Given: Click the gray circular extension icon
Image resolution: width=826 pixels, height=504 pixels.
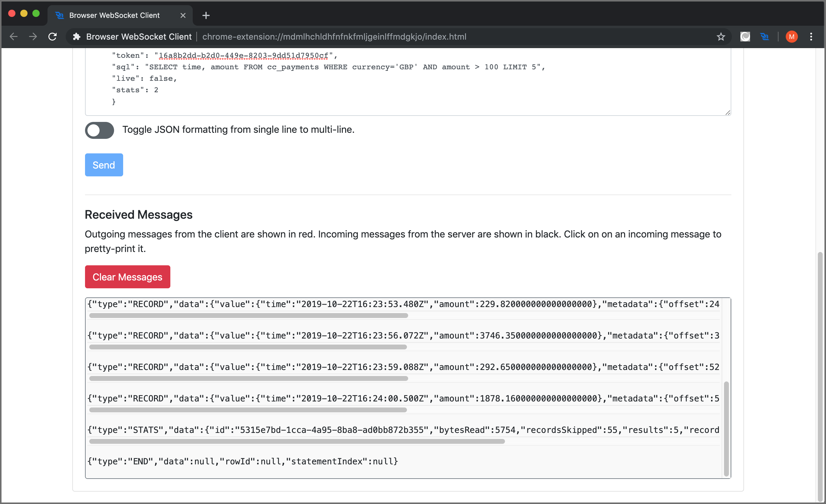Looking at the screenshot, I should point(745,37).
